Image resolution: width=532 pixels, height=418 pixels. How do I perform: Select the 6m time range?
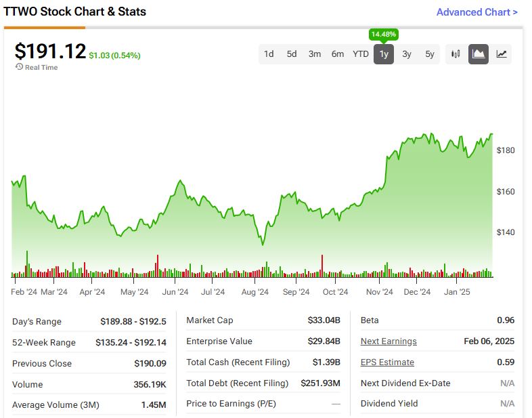point(338,54)
